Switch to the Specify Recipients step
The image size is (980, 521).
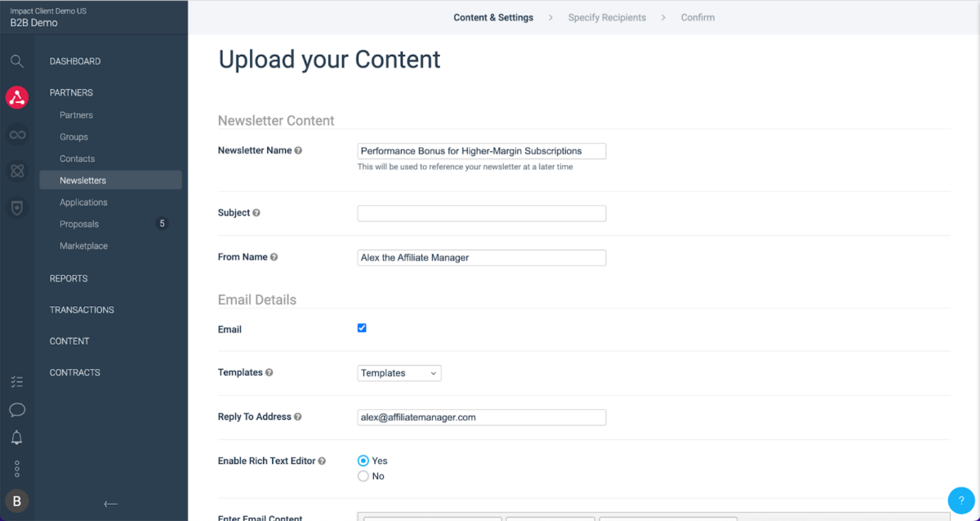pyautogui.click(x=607, y=16)
